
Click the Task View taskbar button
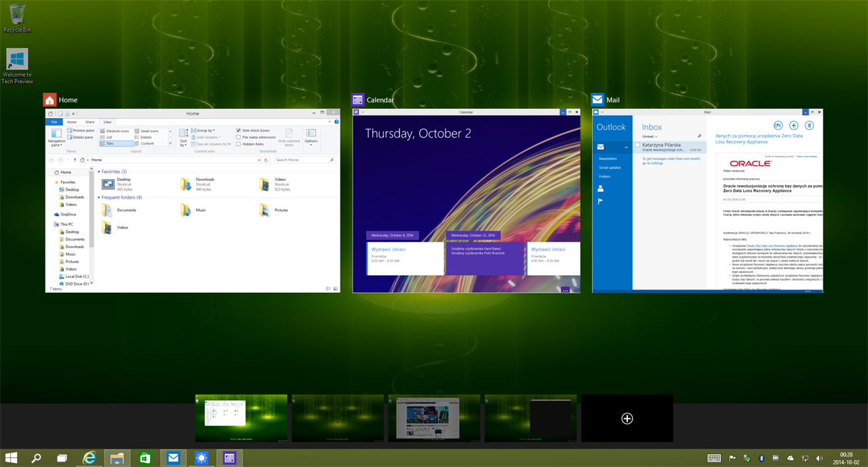(62, 458)
